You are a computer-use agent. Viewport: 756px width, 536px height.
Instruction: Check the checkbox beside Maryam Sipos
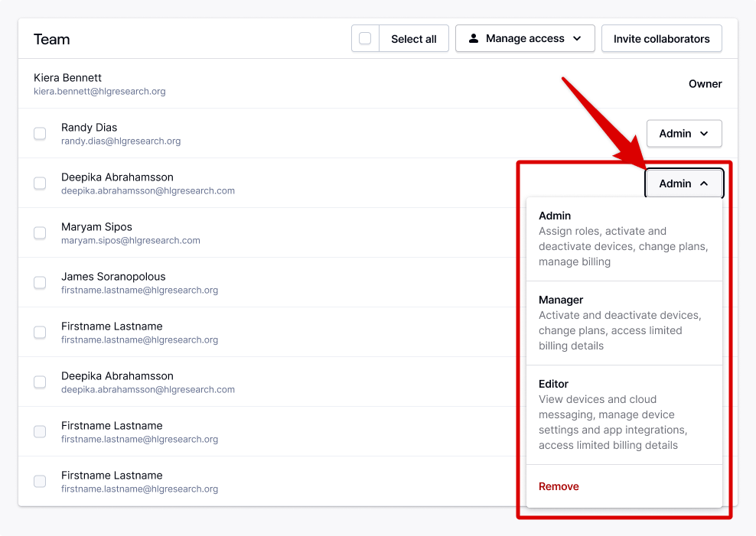40,232
